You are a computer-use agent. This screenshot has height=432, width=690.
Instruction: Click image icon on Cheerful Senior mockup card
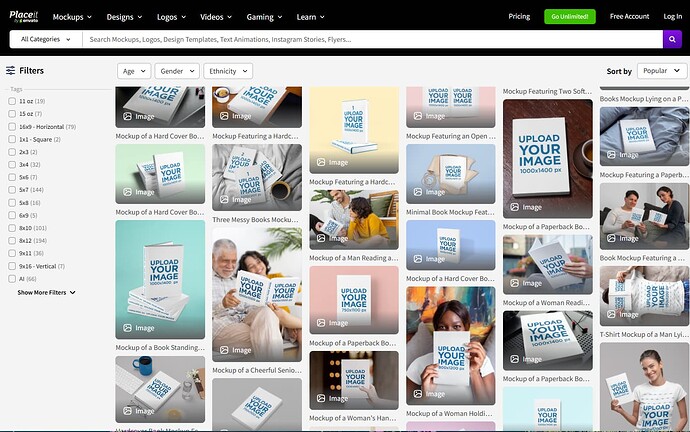point(224,350)
